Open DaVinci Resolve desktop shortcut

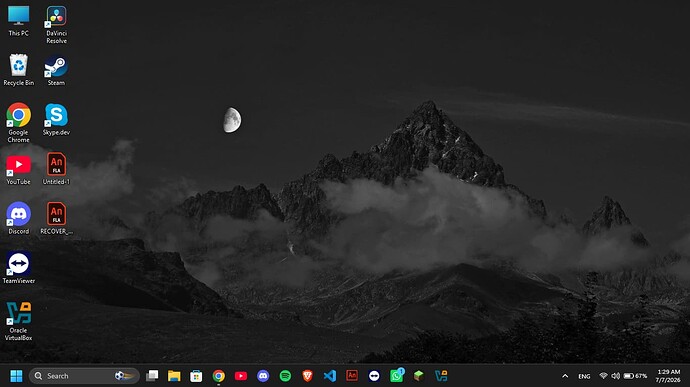tap(56, 25)
